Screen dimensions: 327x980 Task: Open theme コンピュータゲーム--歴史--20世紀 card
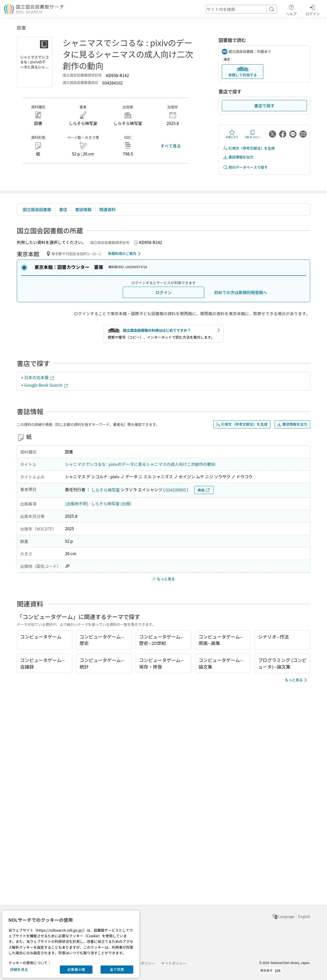[x=163, y=640]
